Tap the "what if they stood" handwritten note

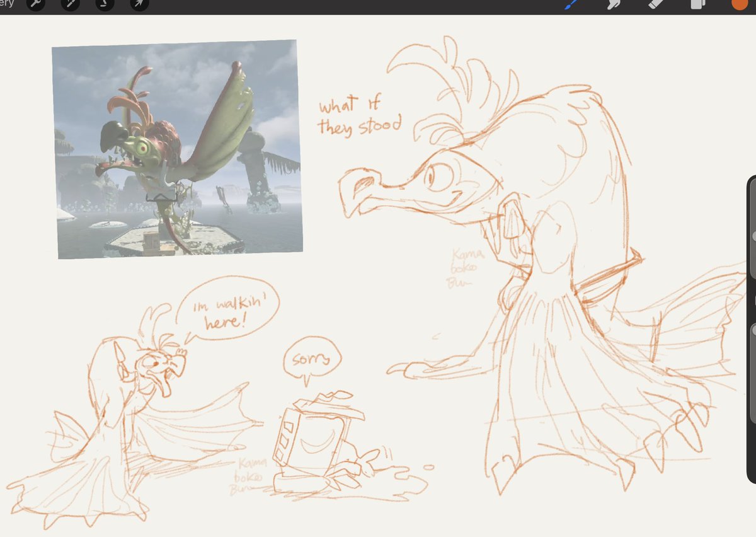click(x=359, y=115)
